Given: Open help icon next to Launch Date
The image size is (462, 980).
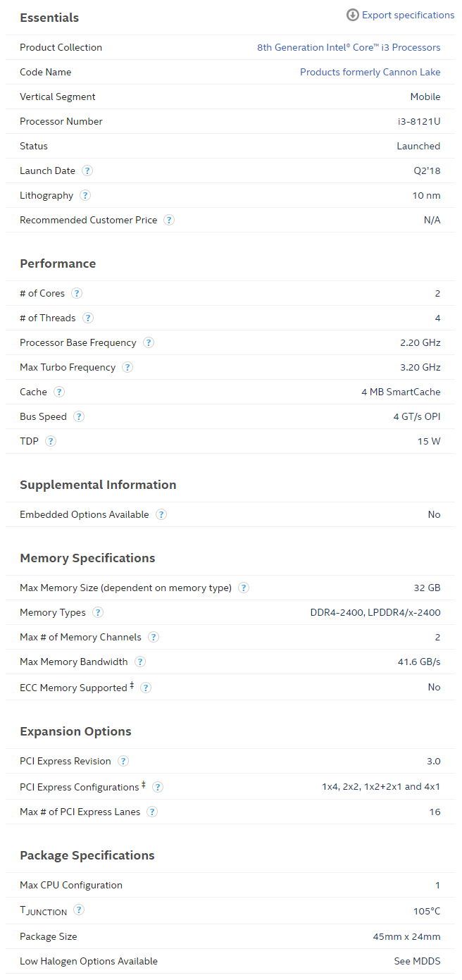Looking at the screenshot, I should 87,170.
